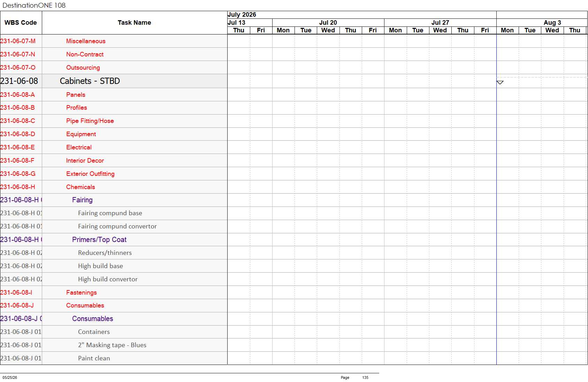Click the Jul 27 week header

[x=440, y=23]
